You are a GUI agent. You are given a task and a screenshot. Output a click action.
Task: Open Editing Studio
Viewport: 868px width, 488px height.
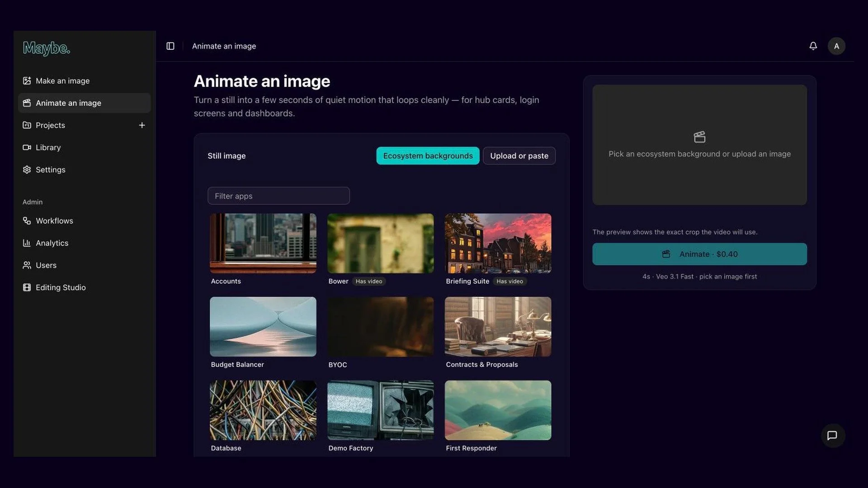tap(84, 287)
